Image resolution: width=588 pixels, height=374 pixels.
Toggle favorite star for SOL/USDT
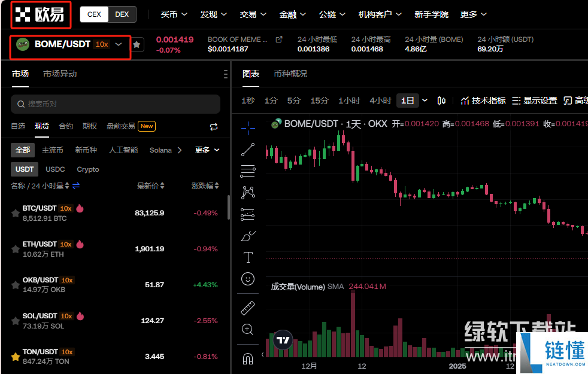click(x=16, y=321)
